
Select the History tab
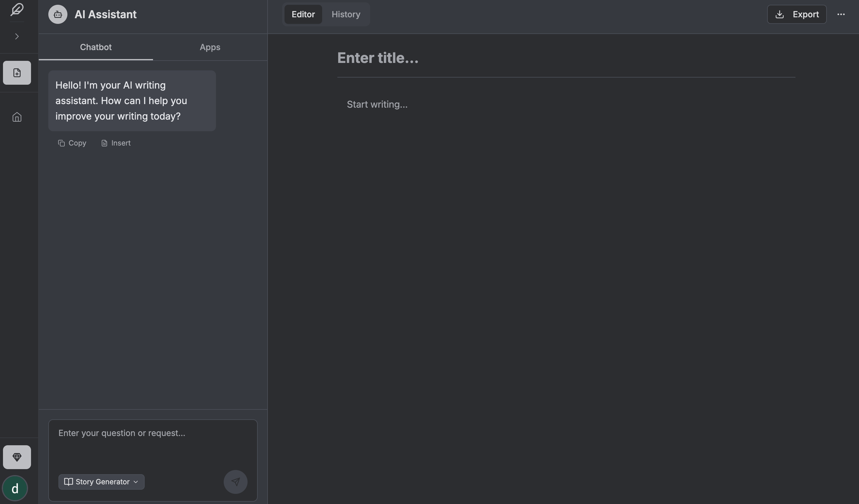345,14
